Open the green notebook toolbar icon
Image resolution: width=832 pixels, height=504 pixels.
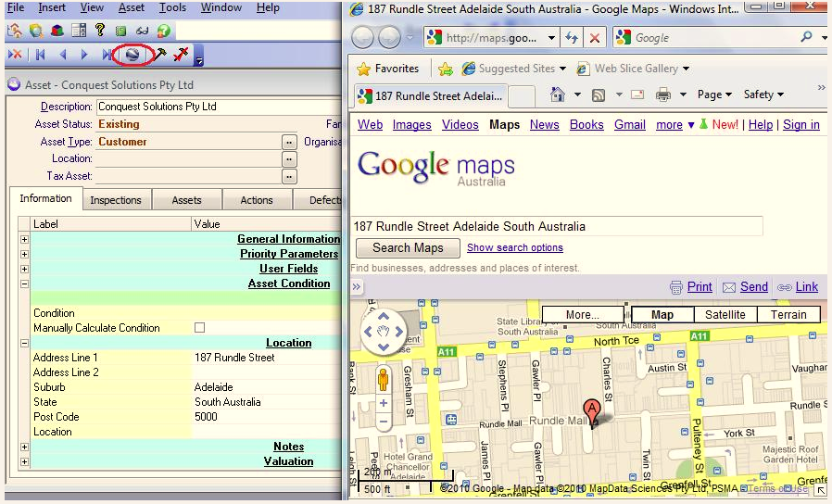pos(121,31)
